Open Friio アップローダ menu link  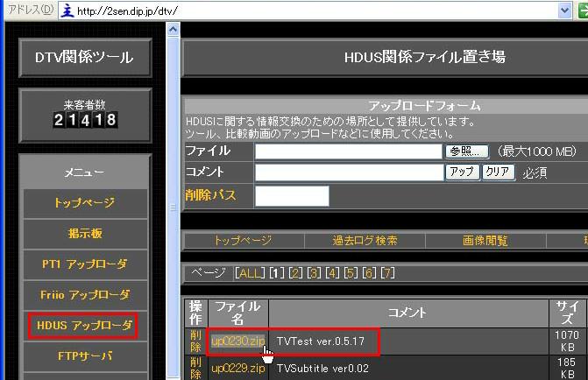(x=85, y=295)
